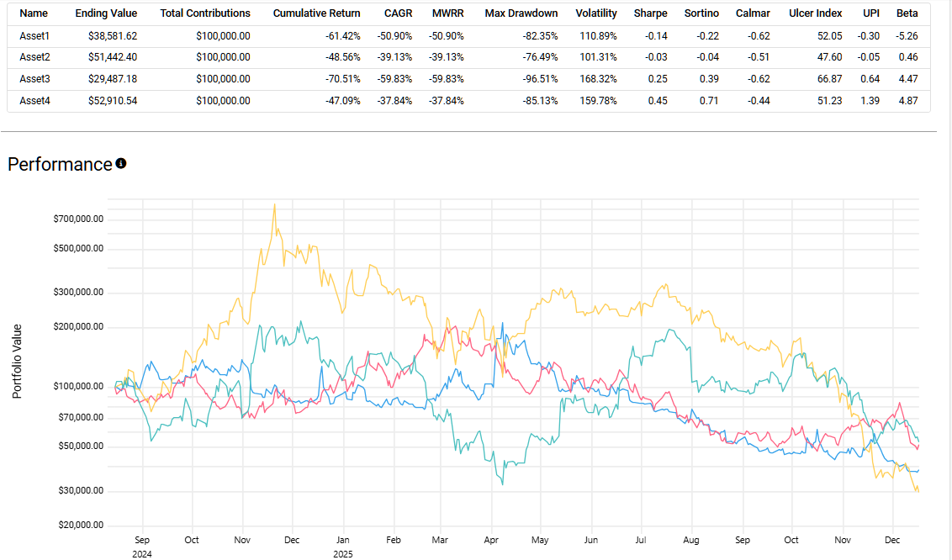The width and height of the screenshot is (952, 560).
Task: Click the $700,000.00 y-axis label
Action: 77,219
